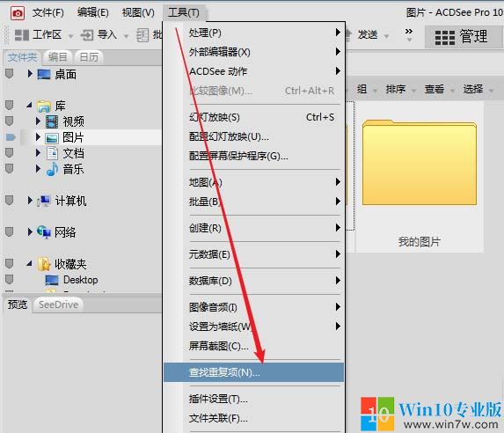Switch to the 预览 tab
This screenshot has height=433, width=504.
click(x=18, y=305)
